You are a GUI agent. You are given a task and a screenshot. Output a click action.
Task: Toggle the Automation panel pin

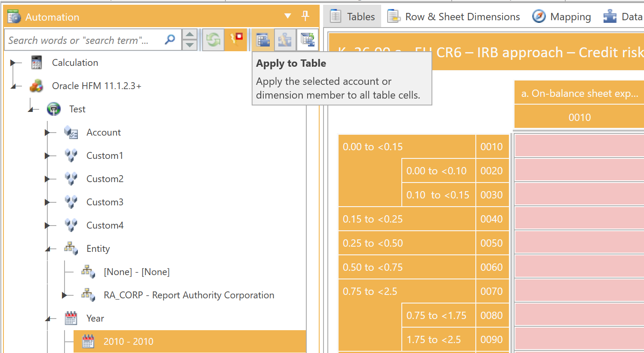(305, 16)
